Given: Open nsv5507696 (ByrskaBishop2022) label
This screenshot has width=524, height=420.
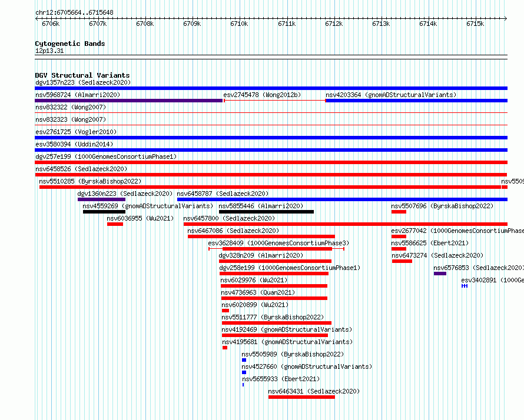Looking at the screenshot, I should pyautogui.click(x=443, y=206).
